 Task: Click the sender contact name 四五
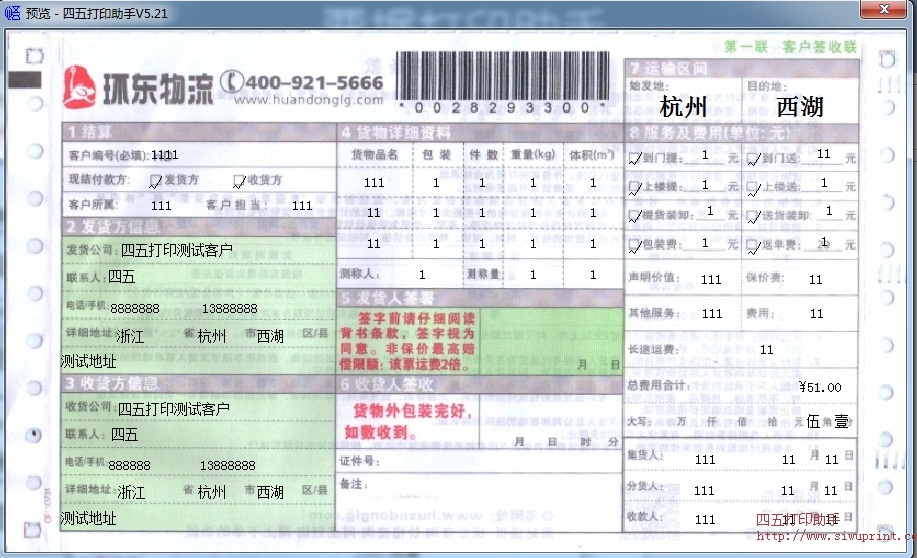(122, 277)
